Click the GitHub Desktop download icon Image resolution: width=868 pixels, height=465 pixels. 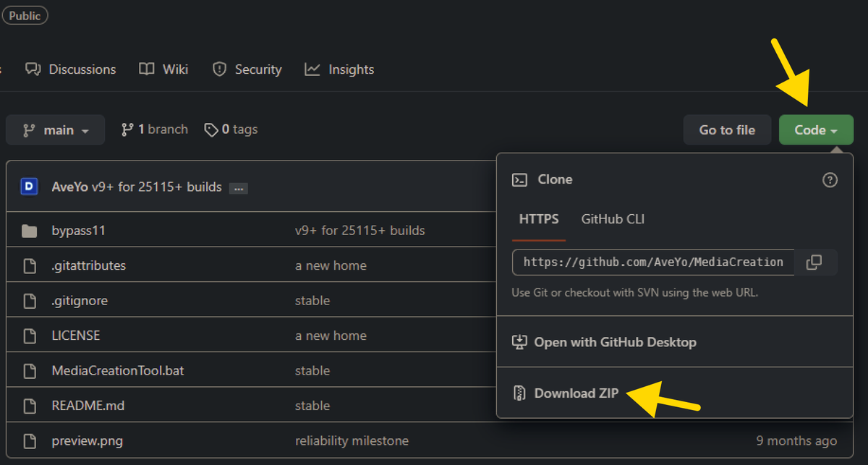(x=519, y=342)
